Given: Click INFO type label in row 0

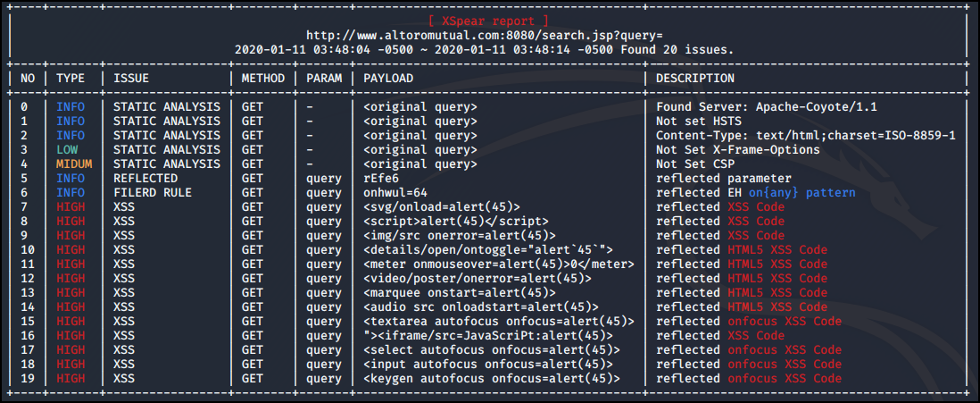Looking at the screenshot, I should tap(71, 107).
